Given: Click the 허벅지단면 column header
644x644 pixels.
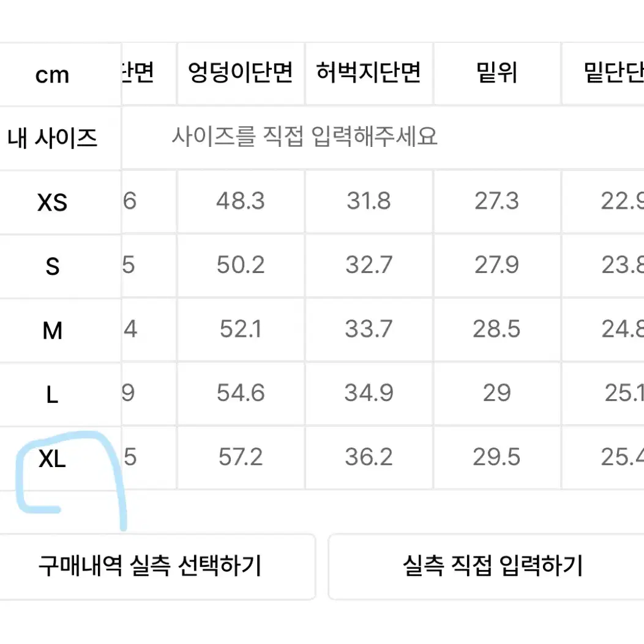Looking at the screenshot, I should [x=369, y=73].
